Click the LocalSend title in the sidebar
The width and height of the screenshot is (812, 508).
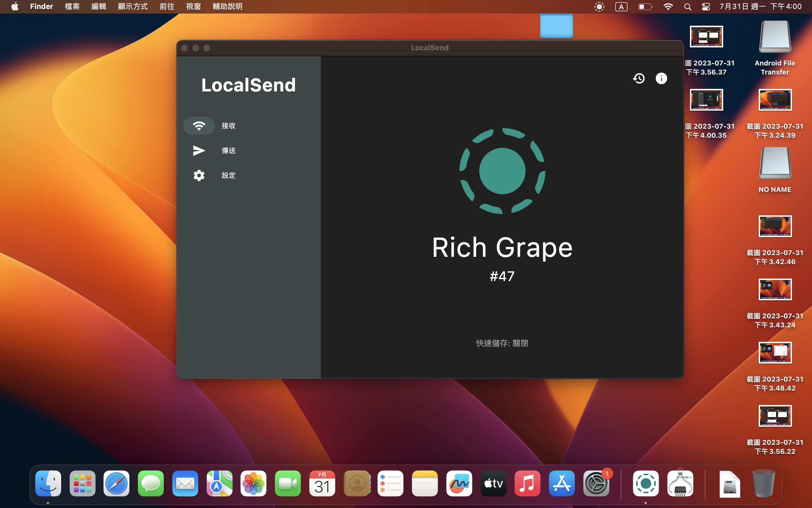click(x=248, y=85)
